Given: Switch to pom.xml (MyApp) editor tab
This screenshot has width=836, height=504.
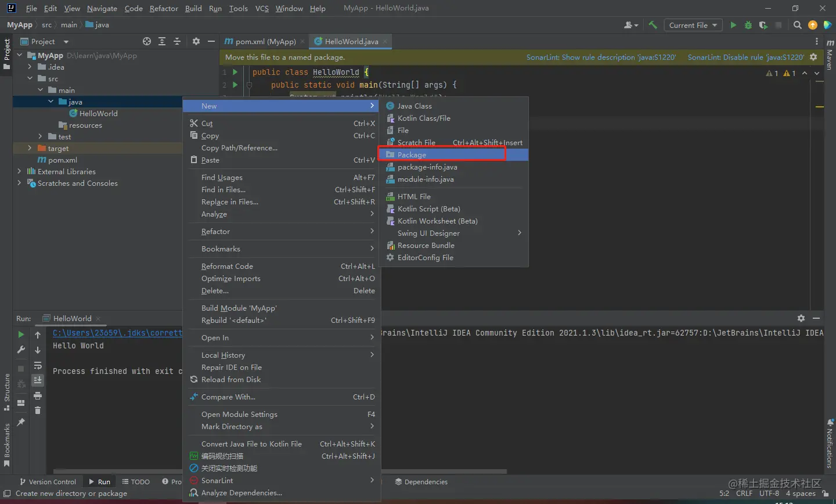Looking at the screenshot, I should pyautogui.click(x=265, y=41).
